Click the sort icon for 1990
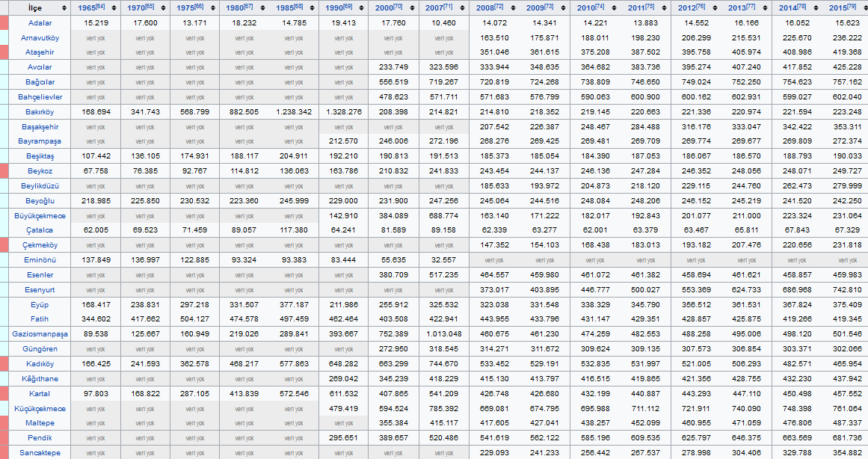The image size is (868, 459). [x=362, y=7]
